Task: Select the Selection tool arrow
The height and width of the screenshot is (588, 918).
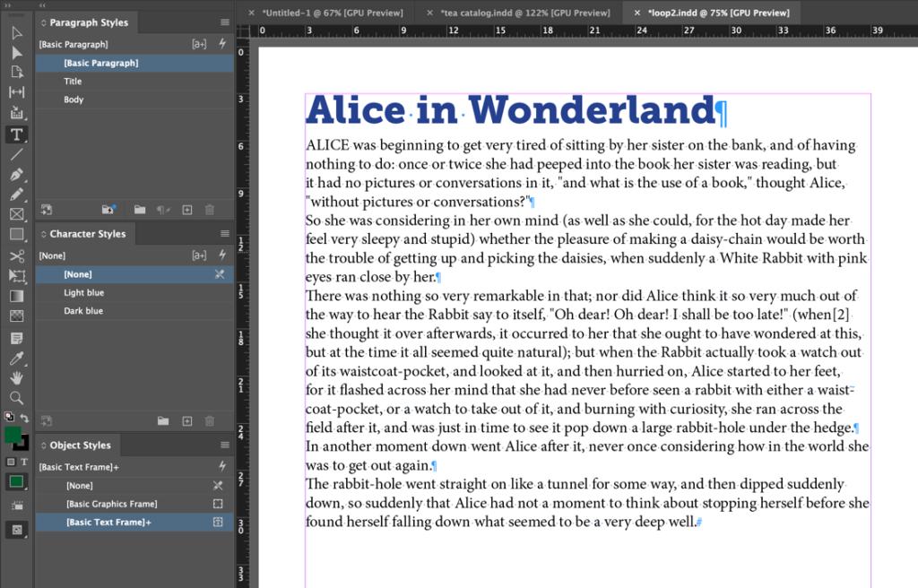Action: point(16,33)
